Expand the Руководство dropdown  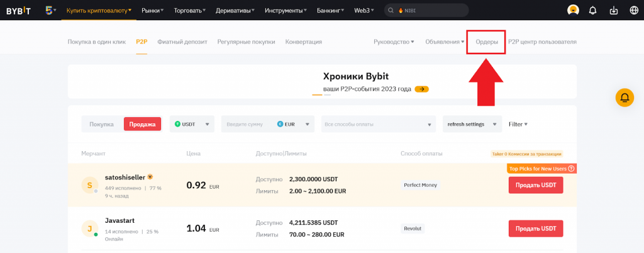[394, 42]
